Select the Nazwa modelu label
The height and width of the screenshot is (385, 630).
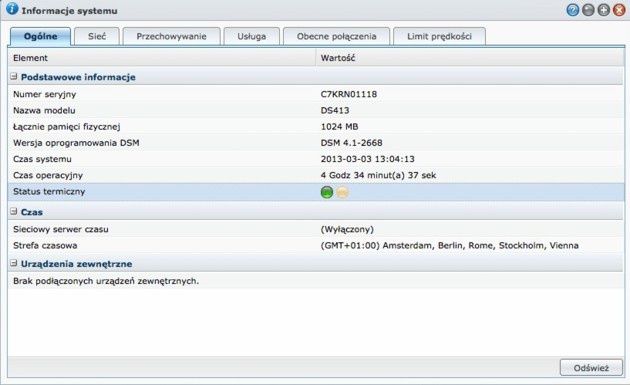pos(44,111)
